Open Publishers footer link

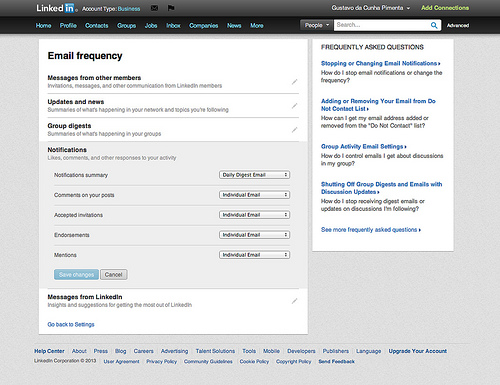click(336, 351)
